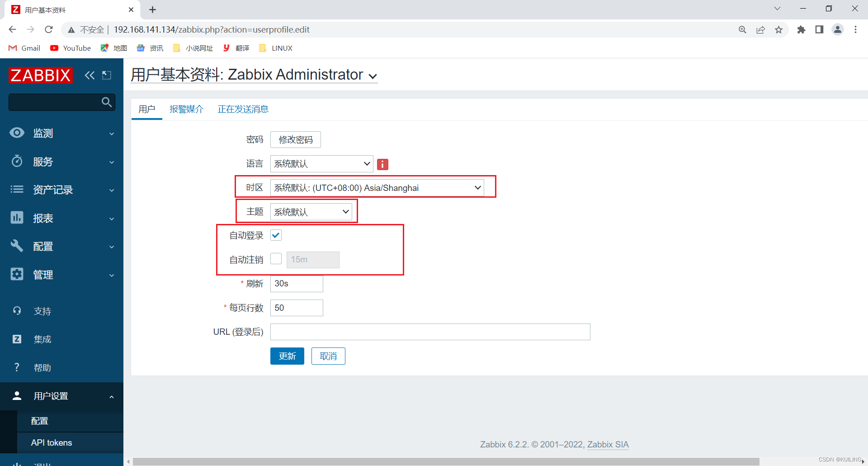Expand the 服务 menu chevron
The width and height of the screenshot is (868, 466).
[x=112, y=162]
